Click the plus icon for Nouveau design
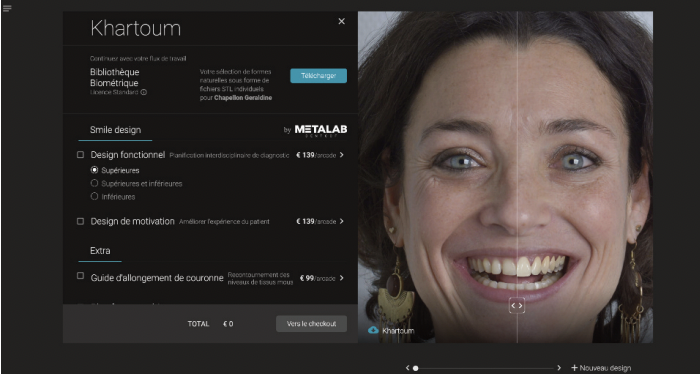 574,368
